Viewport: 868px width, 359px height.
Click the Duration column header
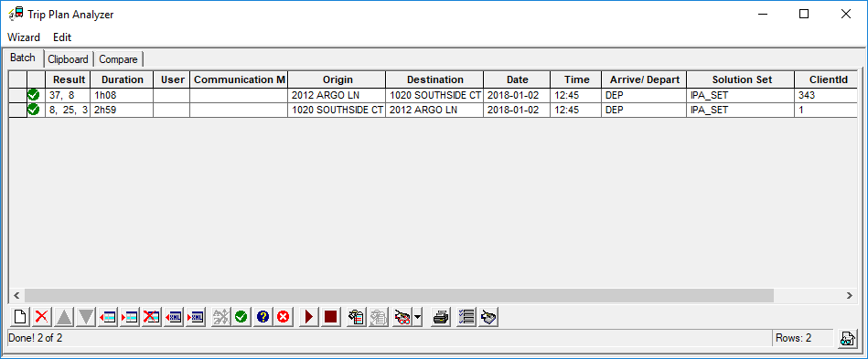122,79
